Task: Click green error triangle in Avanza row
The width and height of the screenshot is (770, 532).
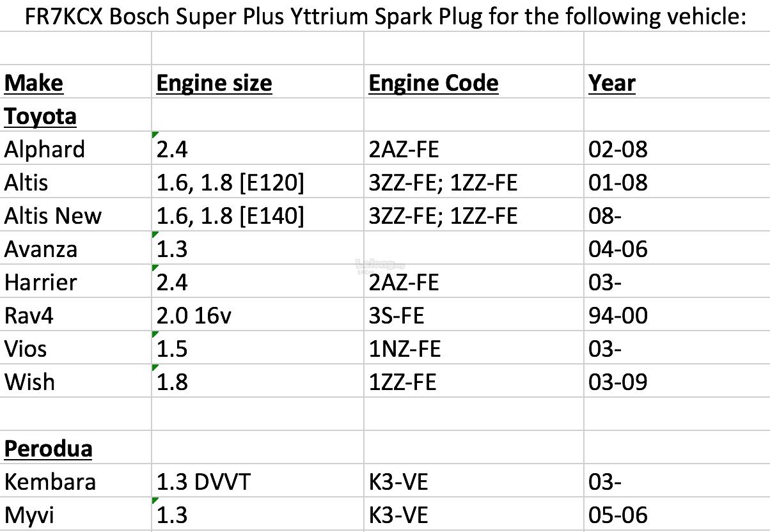Action: [x=154, y=234]
